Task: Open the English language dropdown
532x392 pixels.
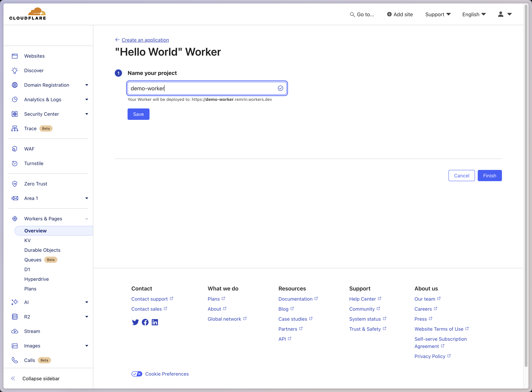Action: pos(474,15)
